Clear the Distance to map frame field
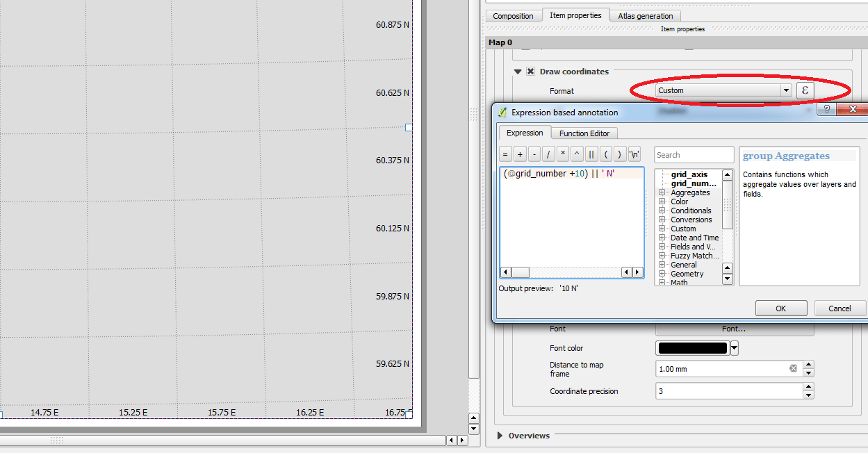The image size is (868, 453). [x=792, y=368]
